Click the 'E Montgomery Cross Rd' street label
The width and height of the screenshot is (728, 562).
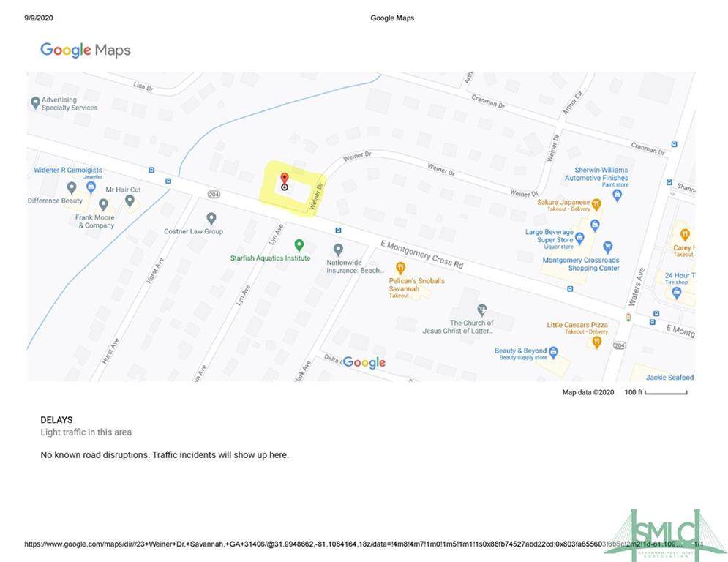coord(421,255)
